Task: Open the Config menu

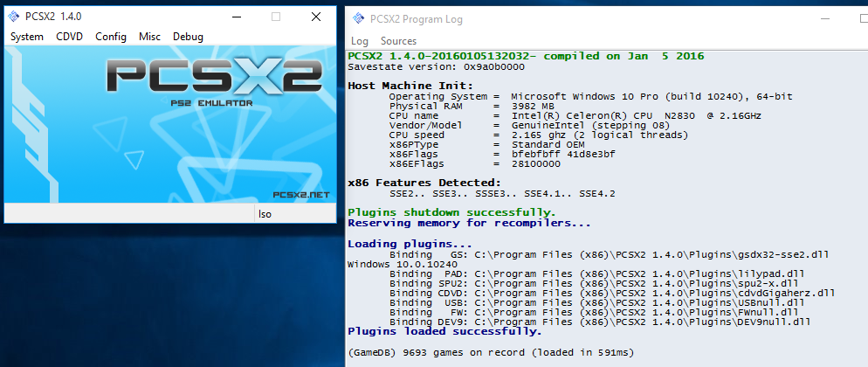Action: coord(111,37)
